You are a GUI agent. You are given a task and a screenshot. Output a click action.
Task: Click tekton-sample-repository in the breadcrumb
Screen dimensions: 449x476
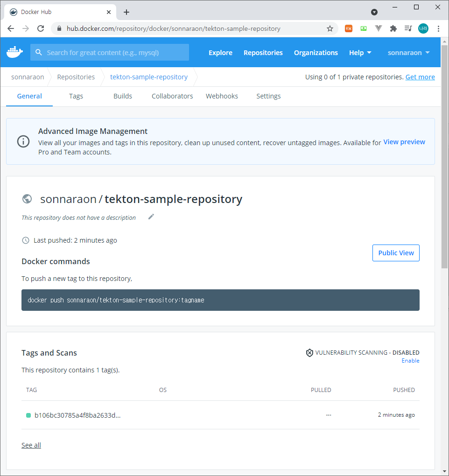[x=149, y=77]
